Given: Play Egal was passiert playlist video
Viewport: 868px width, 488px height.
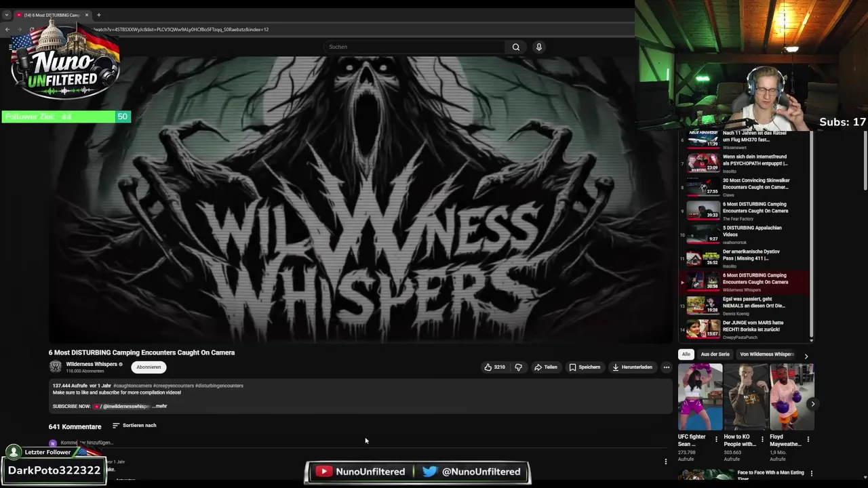Looking at the screenshot, I should click(745, 306).
